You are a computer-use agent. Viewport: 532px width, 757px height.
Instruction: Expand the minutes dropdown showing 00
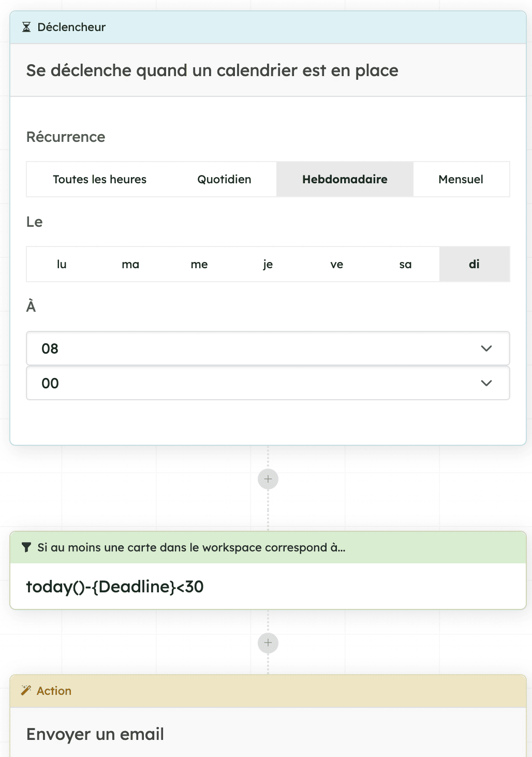pyautogui.click(x=268, y=383)
